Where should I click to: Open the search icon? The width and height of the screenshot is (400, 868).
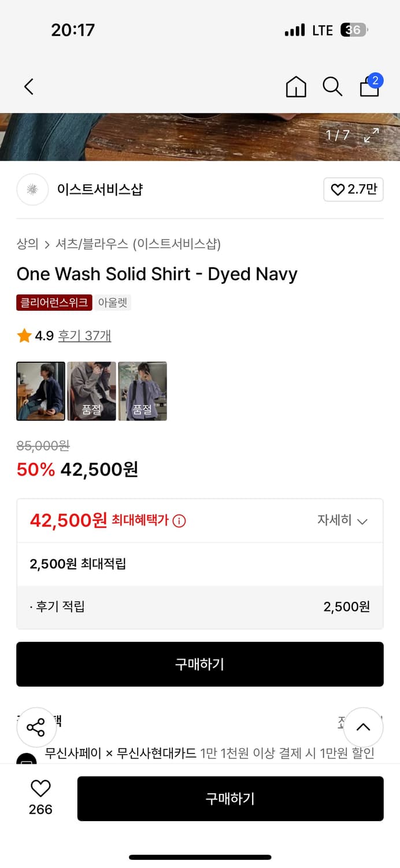(332, 86)
